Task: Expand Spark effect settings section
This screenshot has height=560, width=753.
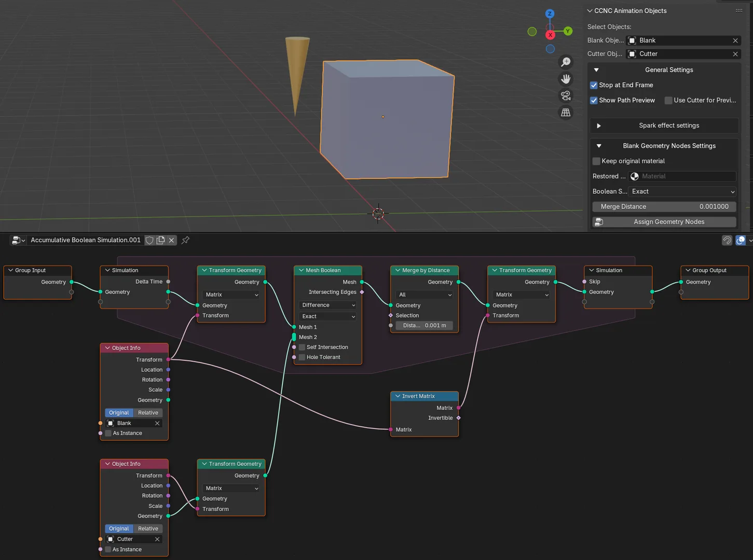Action: tap(598, 125)
